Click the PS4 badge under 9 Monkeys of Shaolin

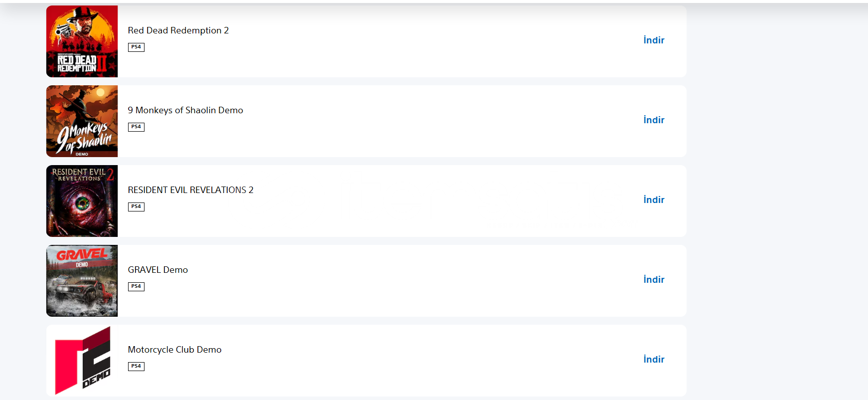[136, 127]
